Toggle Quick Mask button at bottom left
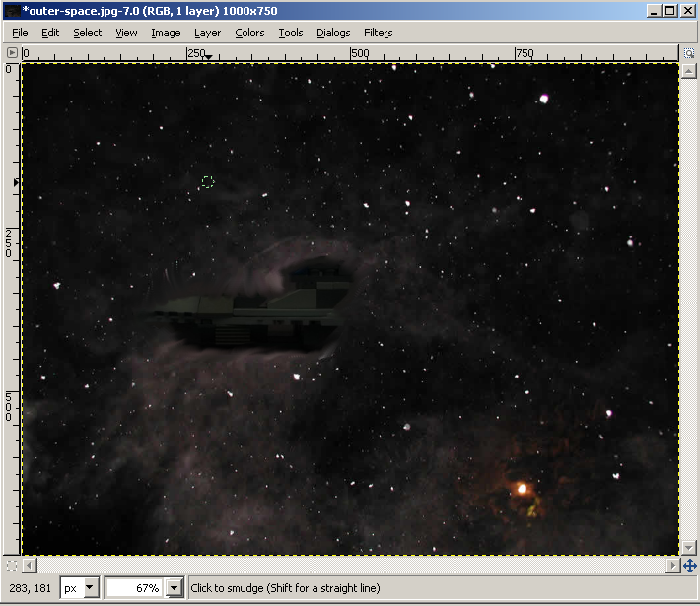 click(12, 566)
